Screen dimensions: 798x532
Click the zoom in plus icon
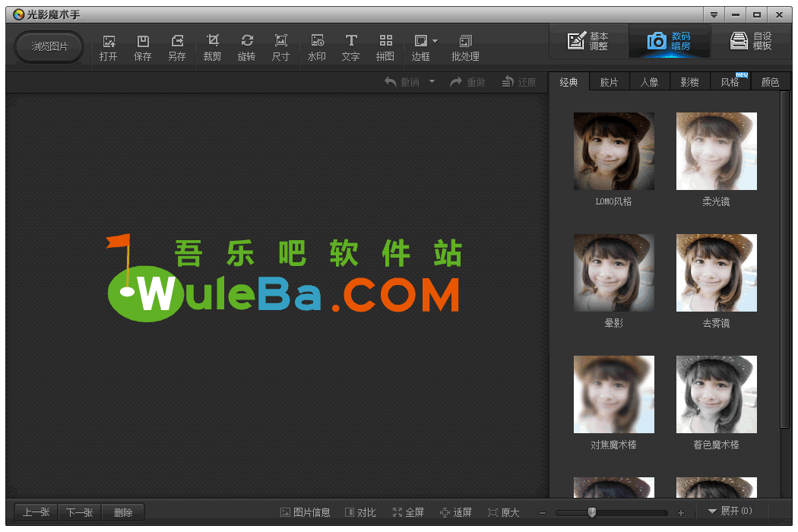click(681, 513)
